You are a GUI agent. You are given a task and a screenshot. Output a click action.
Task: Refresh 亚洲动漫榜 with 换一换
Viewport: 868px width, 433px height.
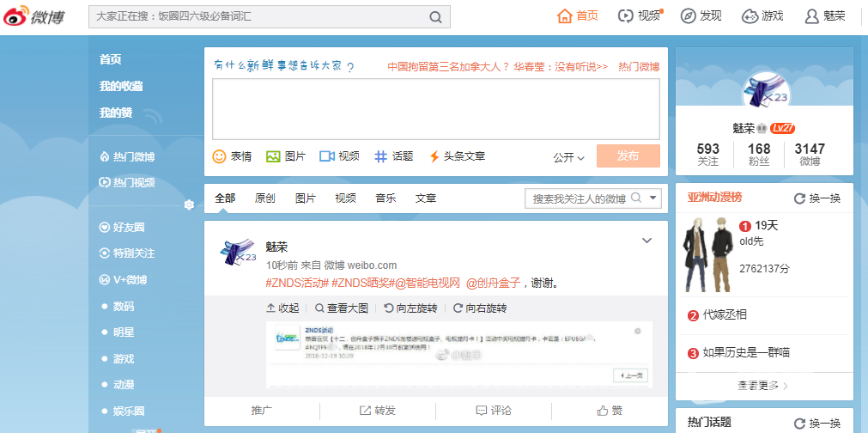pos(817,198)
